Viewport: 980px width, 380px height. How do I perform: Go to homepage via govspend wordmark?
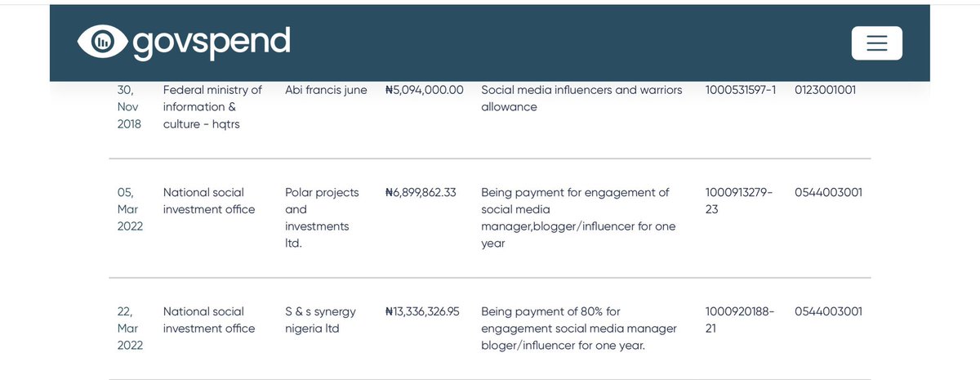(x=212, y=43)
